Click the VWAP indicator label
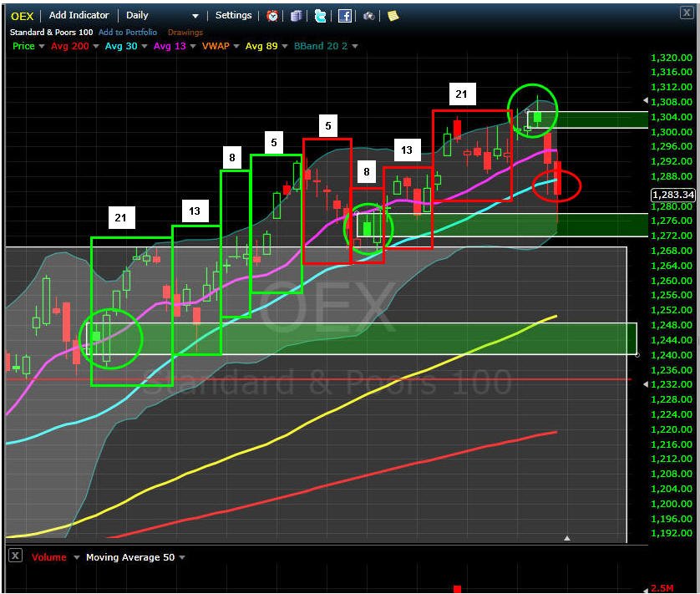Viewport: 700px width, 594px height. [x=216, y=46]
